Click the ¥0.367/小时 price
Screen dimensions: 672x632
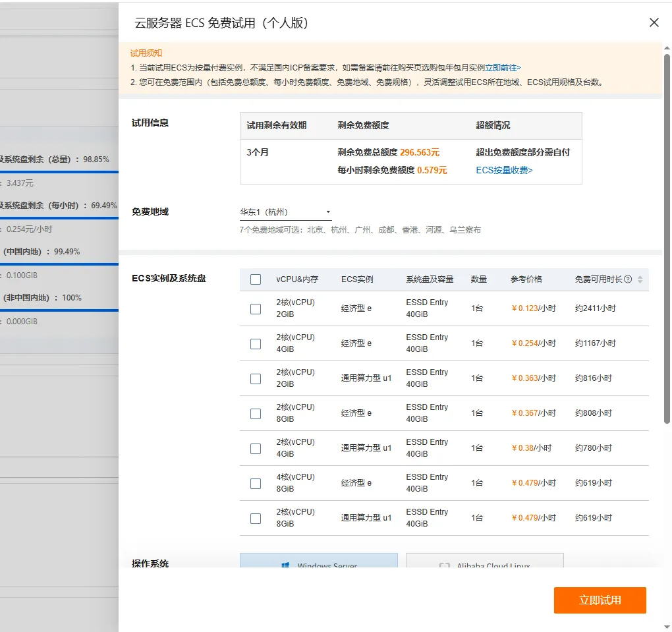[x=534, y=413]
